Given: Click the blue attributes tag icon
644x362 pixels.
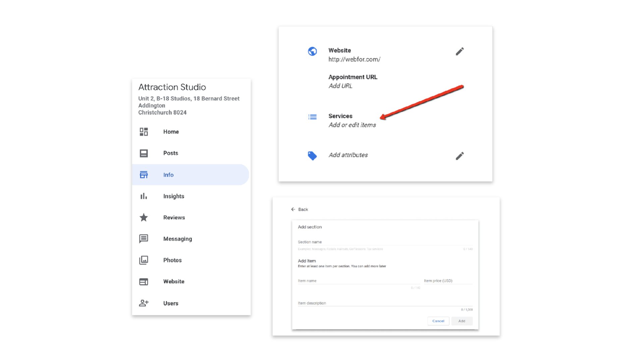Looking at the screenshot, I should pyautogui.click(x=312, y=156).
